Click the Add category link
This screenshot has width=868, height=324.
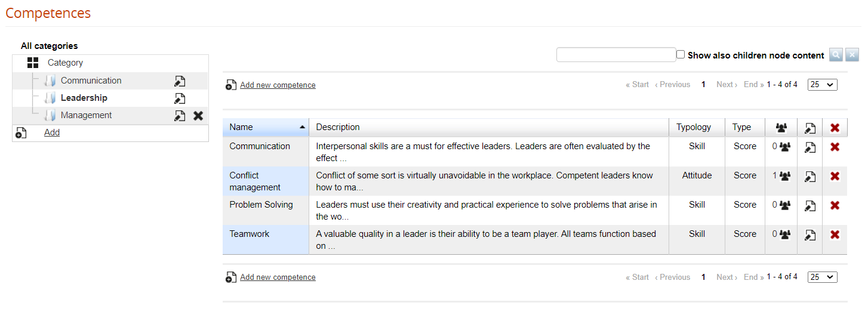pyautogui.click(x=52, y=132)
